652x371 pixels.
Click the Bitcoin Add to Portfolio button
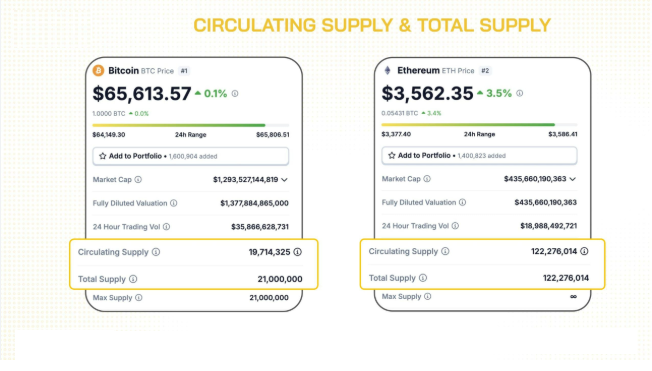190,156
